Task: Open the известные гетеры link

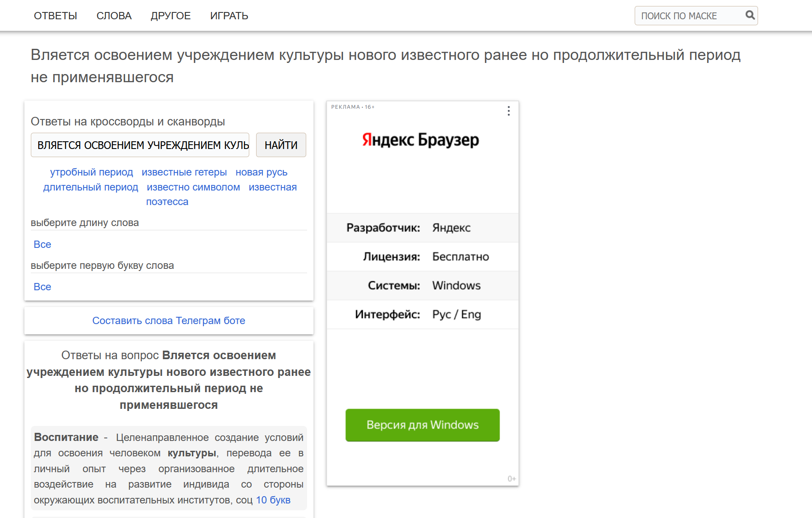Action: click(x=184, y=172)
